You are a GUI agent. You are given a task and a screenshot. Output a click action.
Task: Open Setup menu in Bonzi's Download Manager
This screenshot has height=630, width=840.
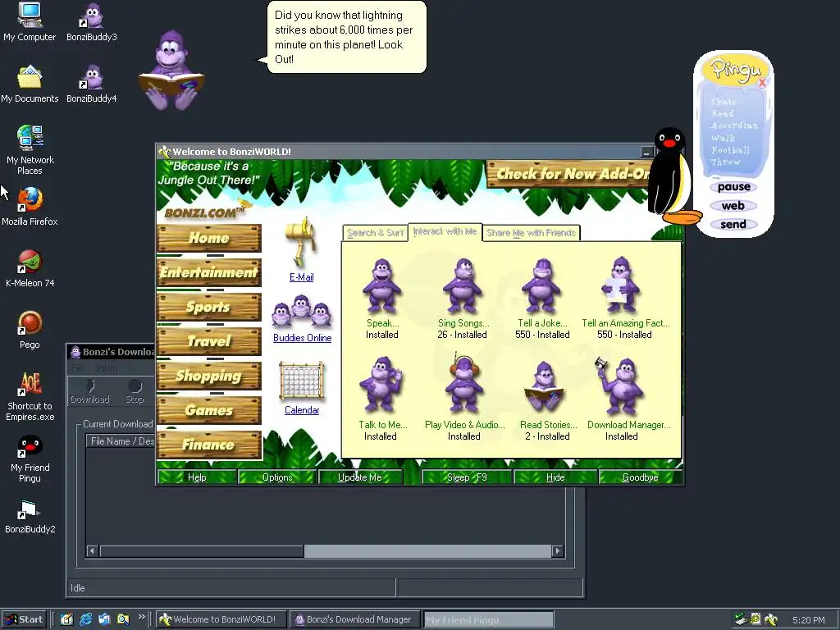106,368
